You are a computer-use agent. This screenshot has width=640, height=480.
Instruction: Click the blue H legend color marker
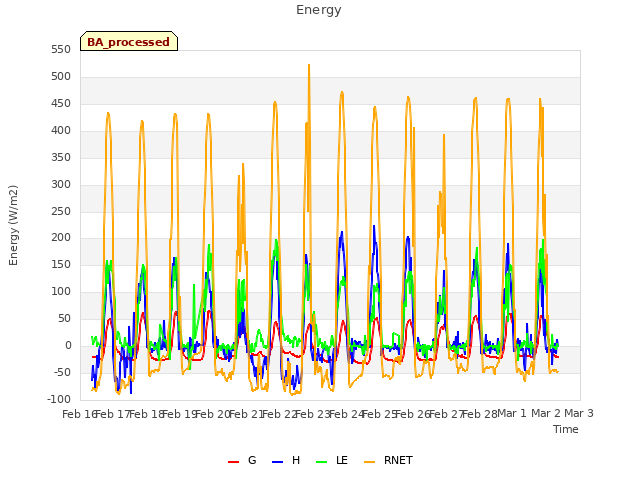(x=277, y=462)
